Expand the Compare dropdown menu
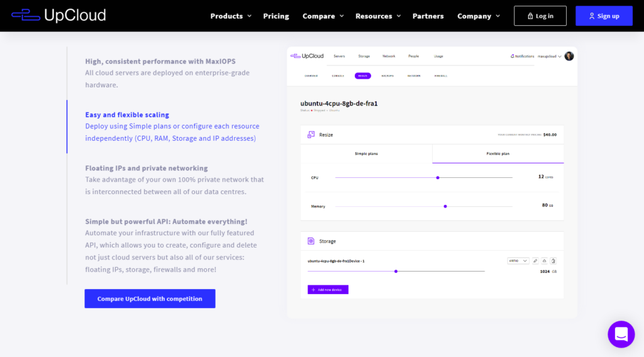644x357 pixels. point(323,16)
